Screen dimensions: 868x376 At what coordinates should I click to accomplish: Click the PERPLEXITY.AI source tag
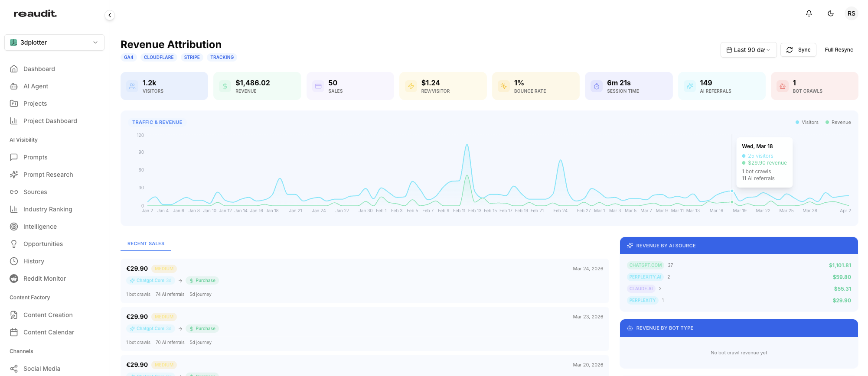645,277
